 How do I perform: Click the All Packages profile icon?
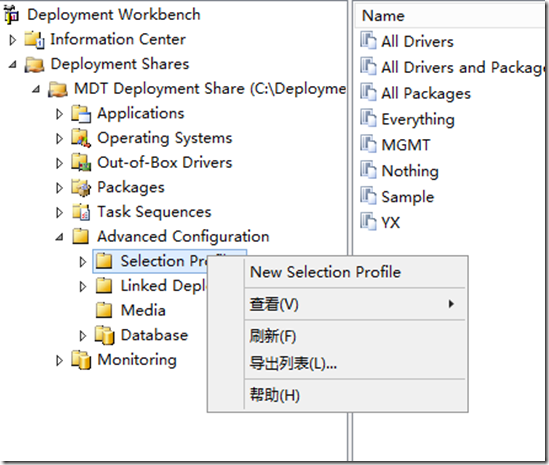368,92
